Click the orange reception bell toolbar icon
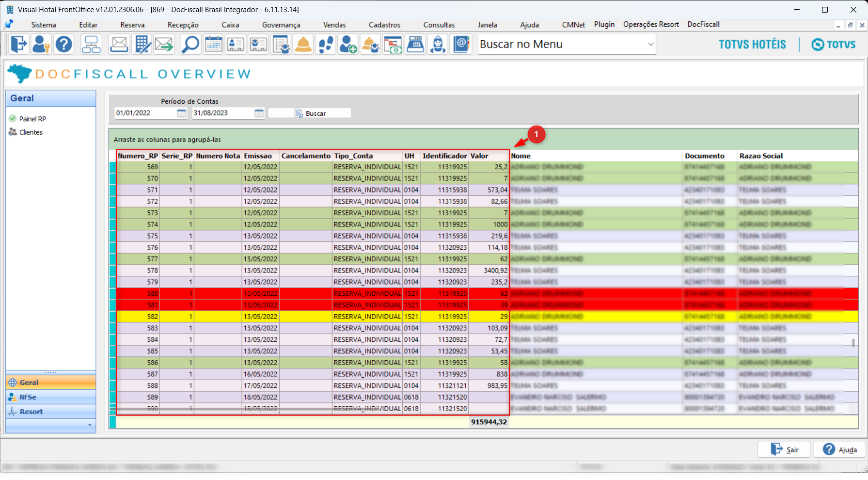 (303, 44)
